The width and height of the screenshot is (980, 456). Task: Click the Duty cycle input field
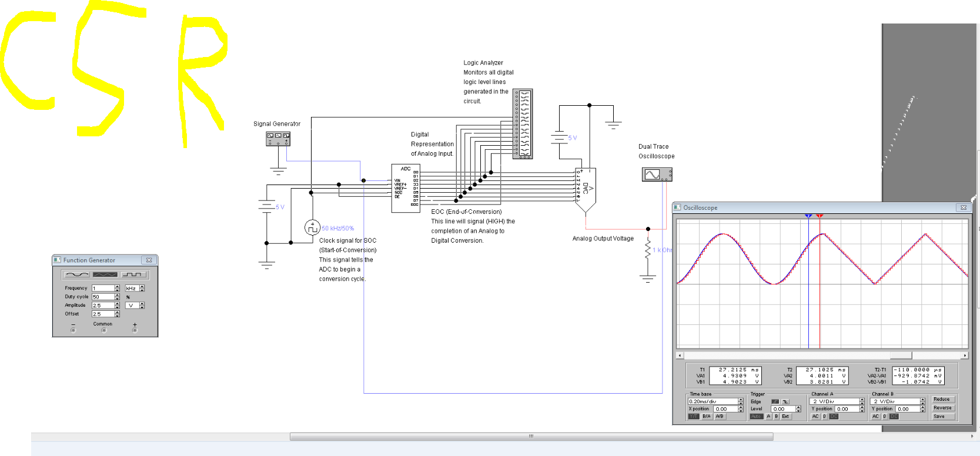(x=103, y=297)
